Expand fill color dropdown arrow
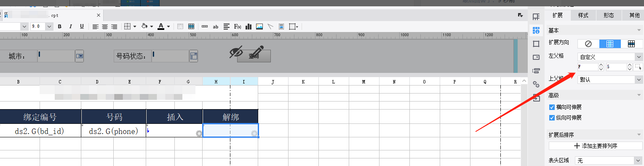The height and width of the screenshot is (166, 644). click(x=152, y=27)
